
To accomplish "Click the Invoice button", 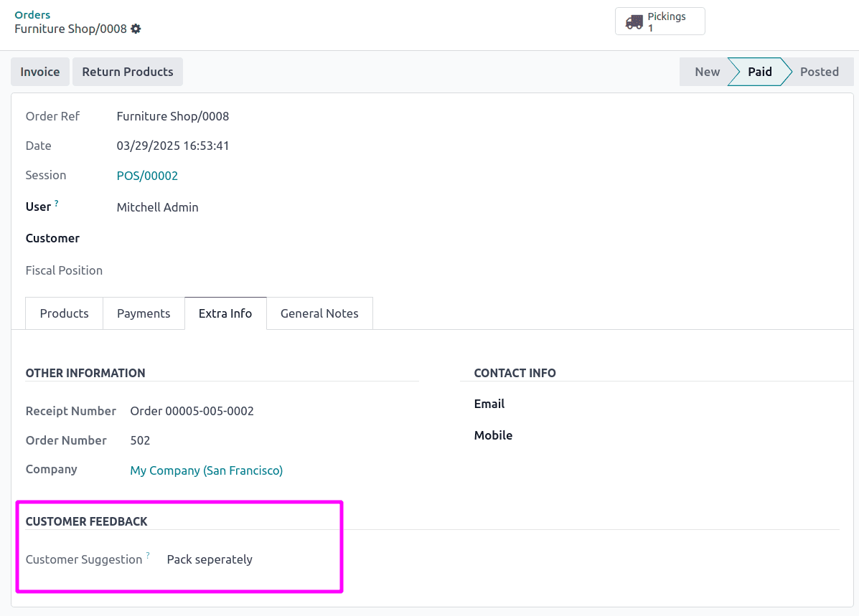I will pyautogui.click(x=40, y=72).
